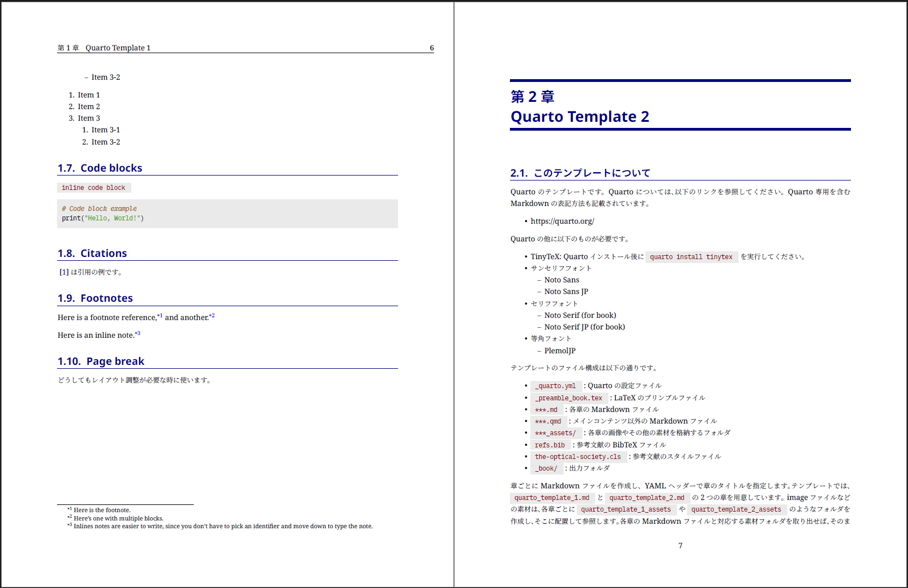
Task: Click page number 7 in footer
Action: pos(680,545)
